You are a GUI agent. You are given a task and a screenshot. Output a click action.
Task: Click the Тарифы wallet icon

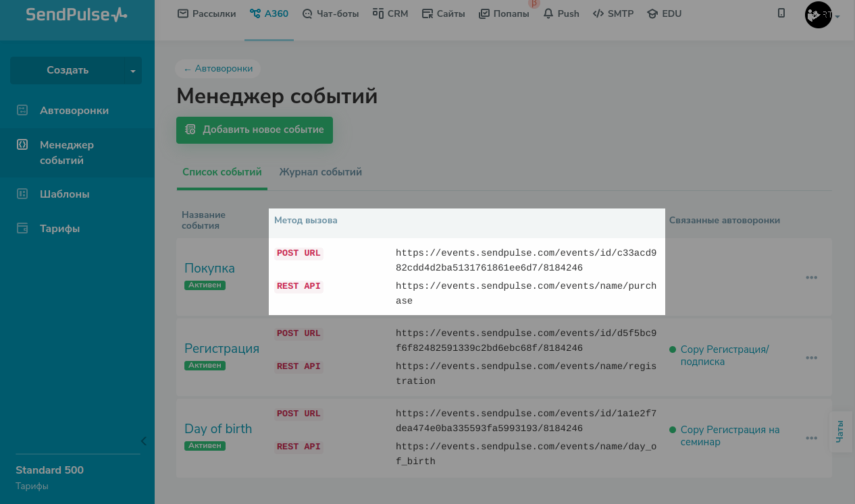[x=22, y=228]
